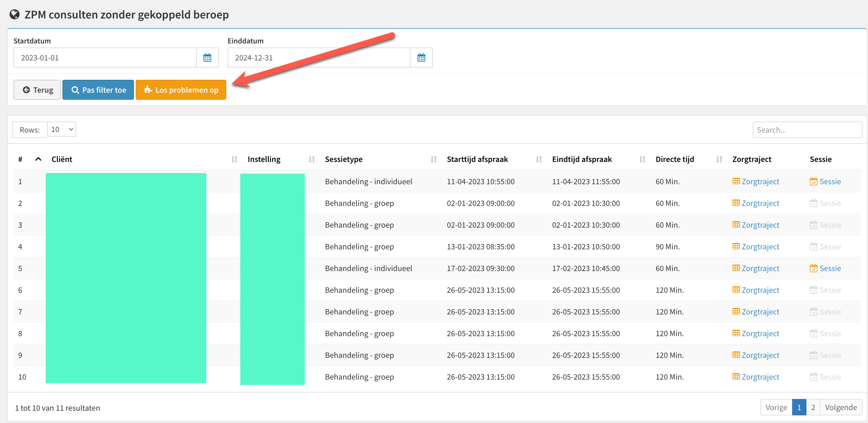Sort by Starttijd afspraak sort arrows
868x423 pixels.
[x=539, y=159]
